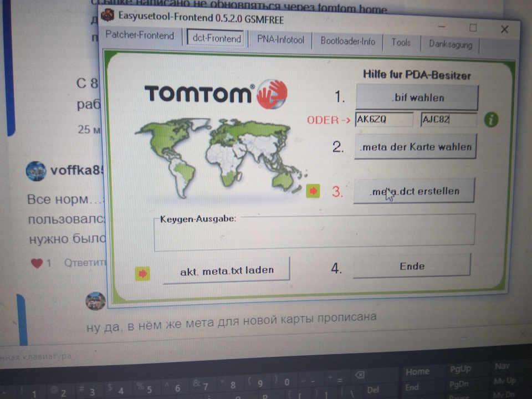Click the TomTom hands logo
This screenshot has height=399, width=532.
point(272,94)
